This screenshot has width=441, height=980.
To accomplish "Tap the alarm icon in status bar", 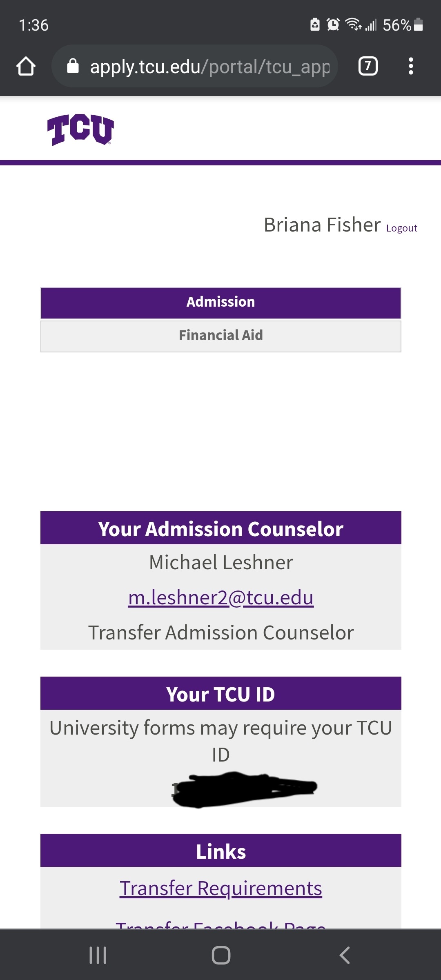I will click(x=333, y=25).
